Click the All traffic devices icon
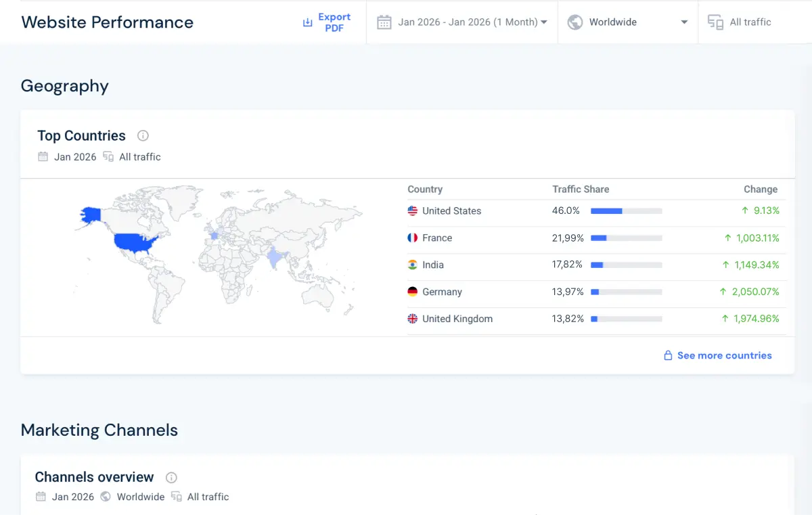The image size is (812, 515). tap(715, 22)
